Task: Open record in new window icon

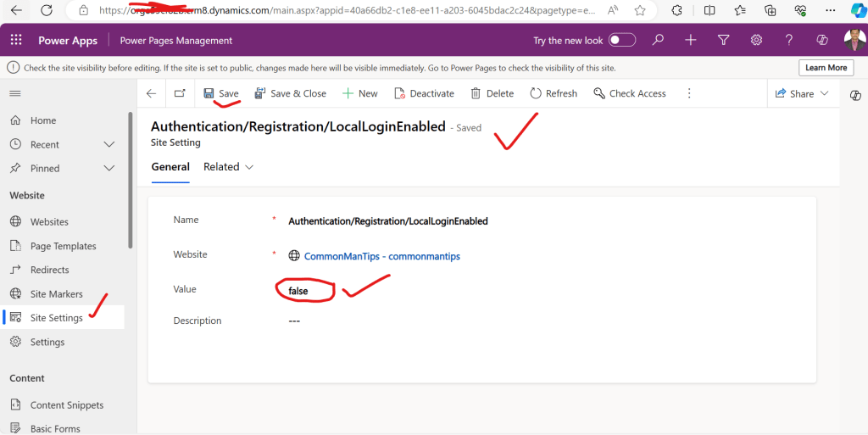Action: click(180, 93)
